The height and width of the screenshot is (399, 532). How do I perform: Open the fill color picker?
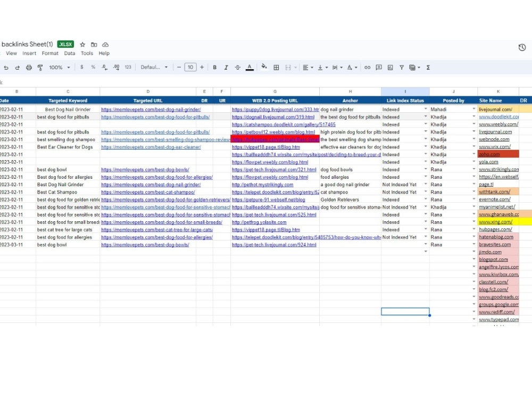coord(264,67)
